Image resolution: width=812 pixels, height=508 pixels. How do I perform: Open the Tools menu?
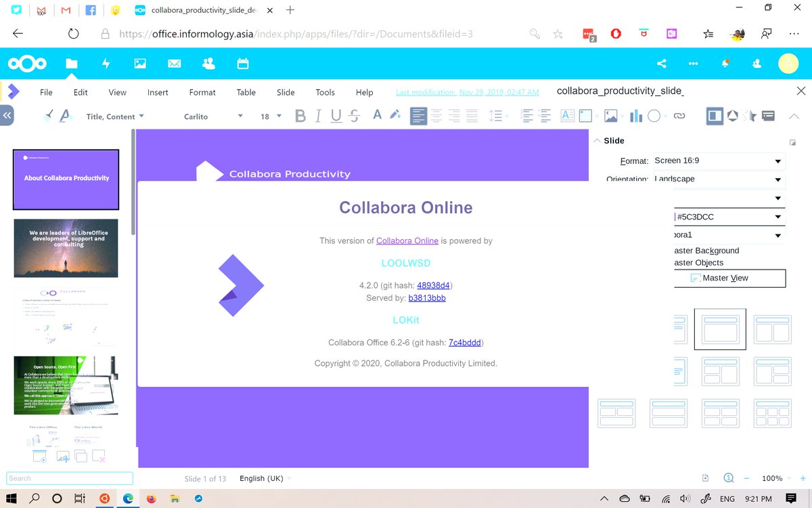(325, 92)
